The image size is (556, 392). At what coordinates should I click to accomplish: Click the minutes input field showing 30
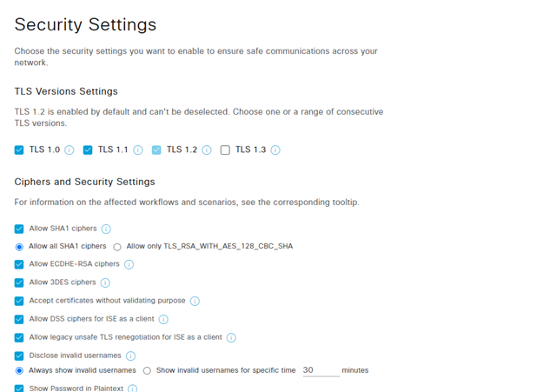pos(321,370)
